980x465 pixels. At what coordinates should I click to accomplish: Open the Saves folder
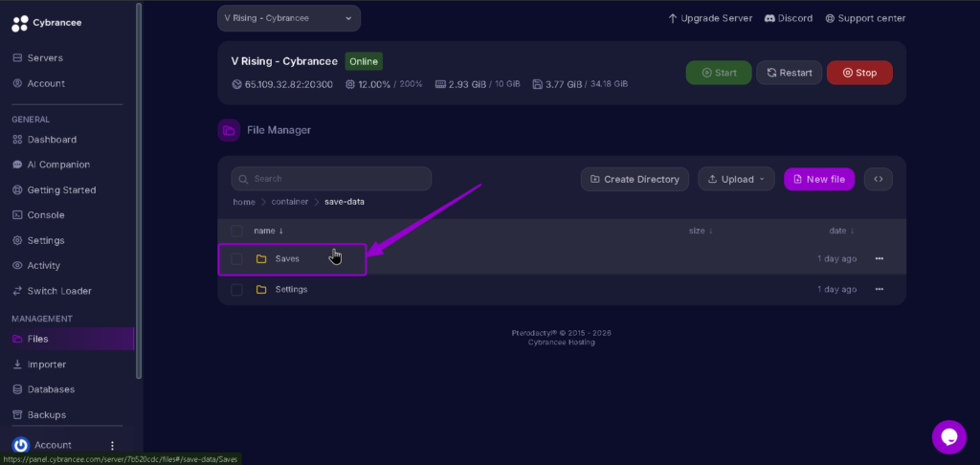[287, 258]
